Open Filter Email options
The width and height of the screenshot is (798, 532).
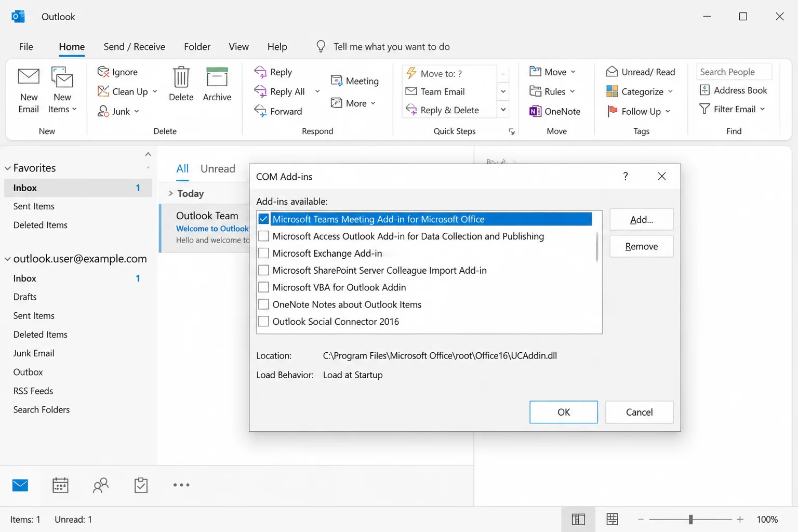click(733, 109)
